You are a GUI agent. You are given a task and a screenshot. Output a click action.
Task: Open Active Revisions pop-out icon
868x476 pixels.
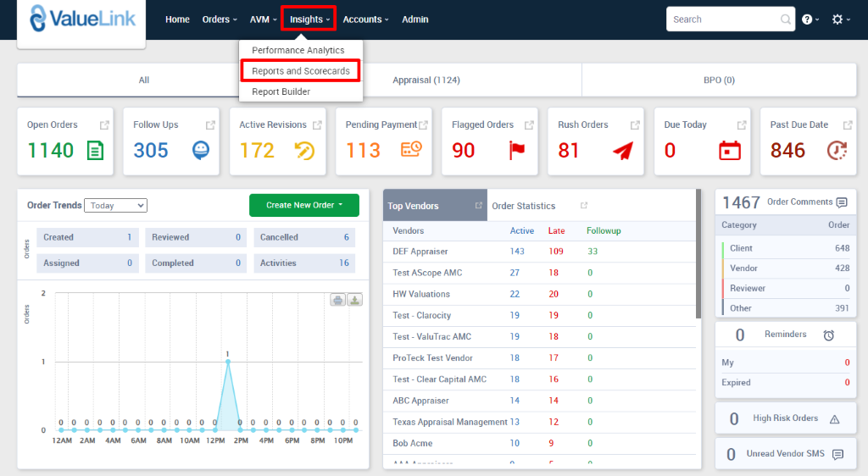point(317,125)
